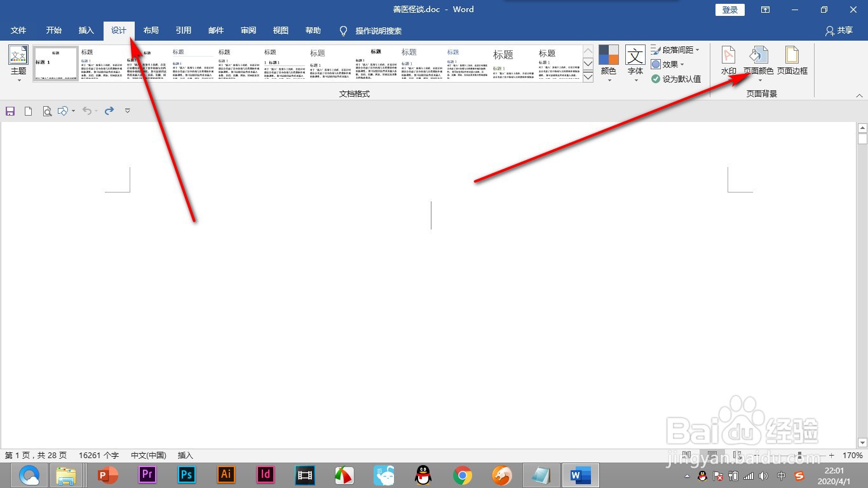Open the Colors (颜色) palette menu
Image resolution: width=868 pixels, height=488 pixels.
pyautogui.click(x=608, y=64)
